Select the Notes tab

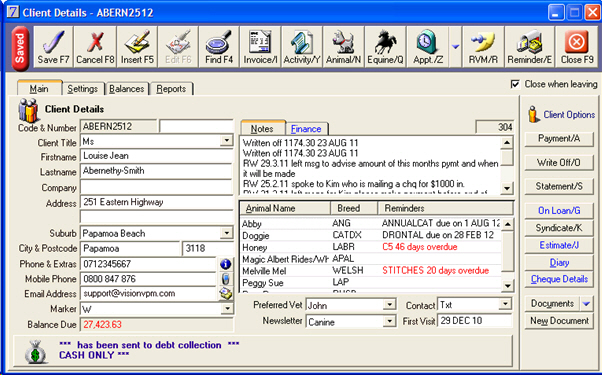click(x=262, y=129)
